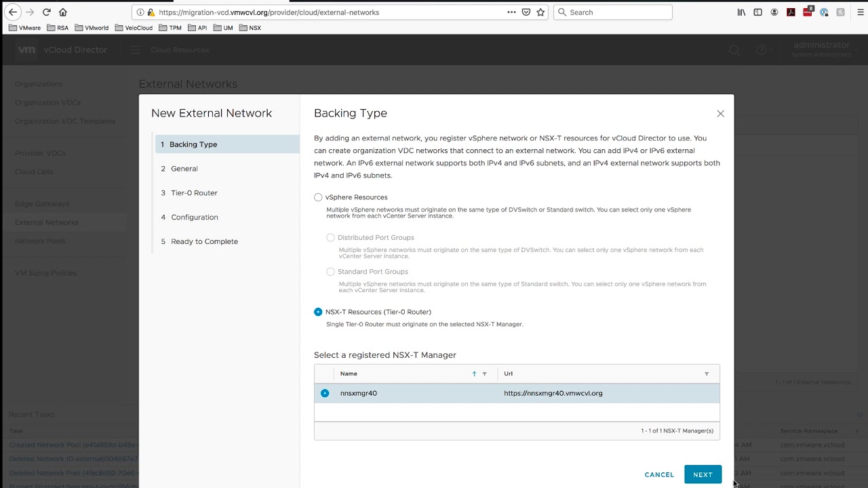Select Distributed Port Groups radio option
The height and width of the screenshot is (488, 868).
click(330, 238)
